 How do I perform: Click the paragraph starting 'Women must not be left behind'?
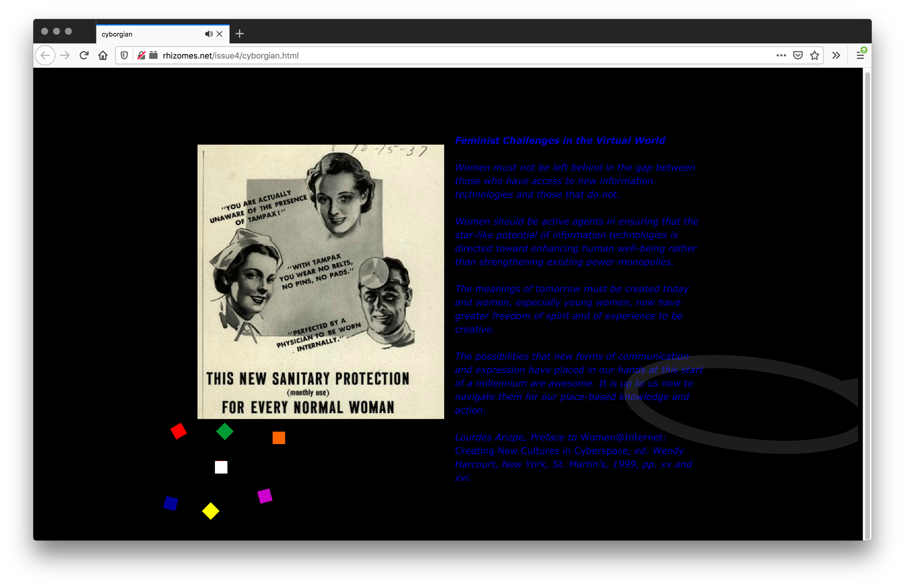click(575, 181)
